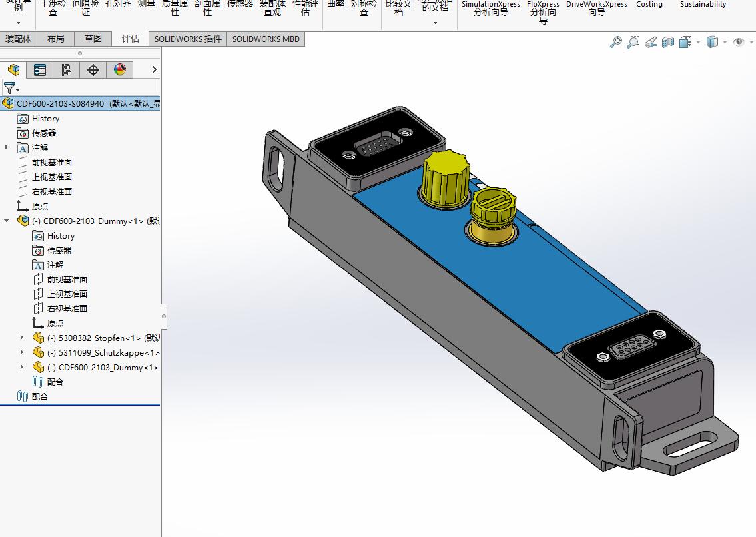
Task: Open the FeatureManager design tree tab
Action: coord(13,70)
